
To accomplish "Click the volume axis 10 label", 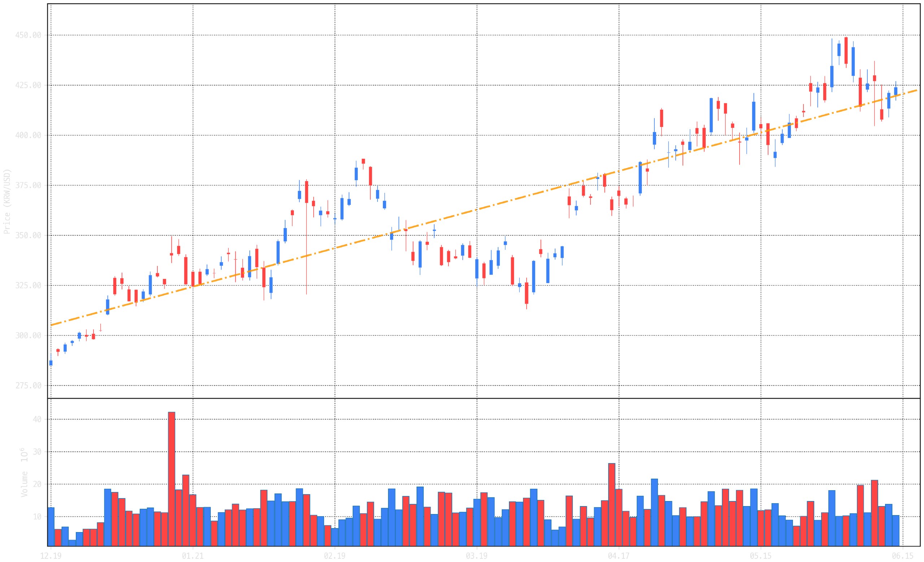I will [37, 517].
